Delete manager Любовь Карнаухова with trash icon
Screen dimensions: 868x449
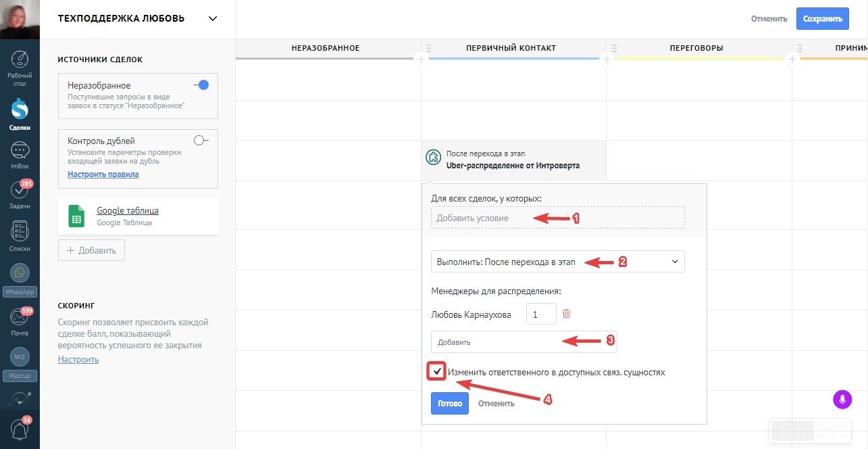tap(567, 314)
